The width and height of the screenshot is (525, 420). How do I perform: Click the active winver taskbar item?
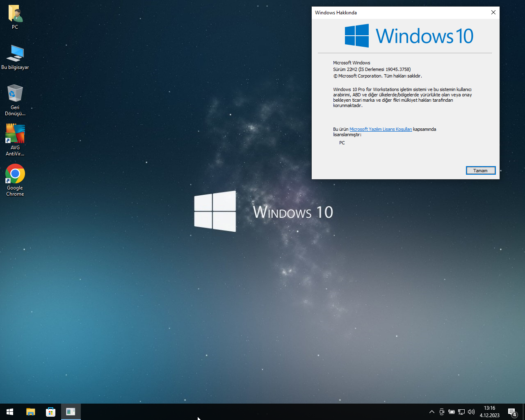point(71,412)
